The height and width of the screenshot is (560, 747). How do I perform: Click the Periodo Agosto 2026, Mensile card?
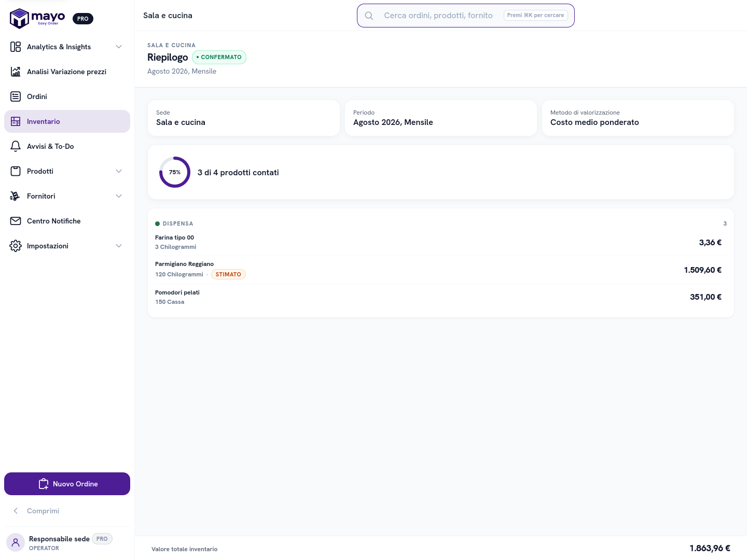440,118
